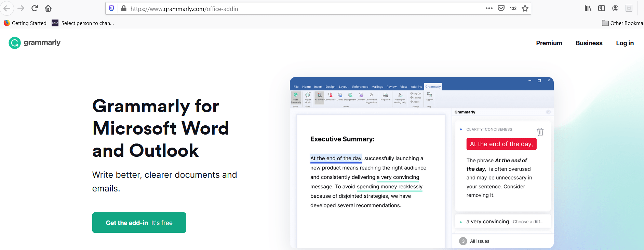Viewport: 644px width, 250px height.
Task: Go back to the previous page
Action: [x=7, y=8]
